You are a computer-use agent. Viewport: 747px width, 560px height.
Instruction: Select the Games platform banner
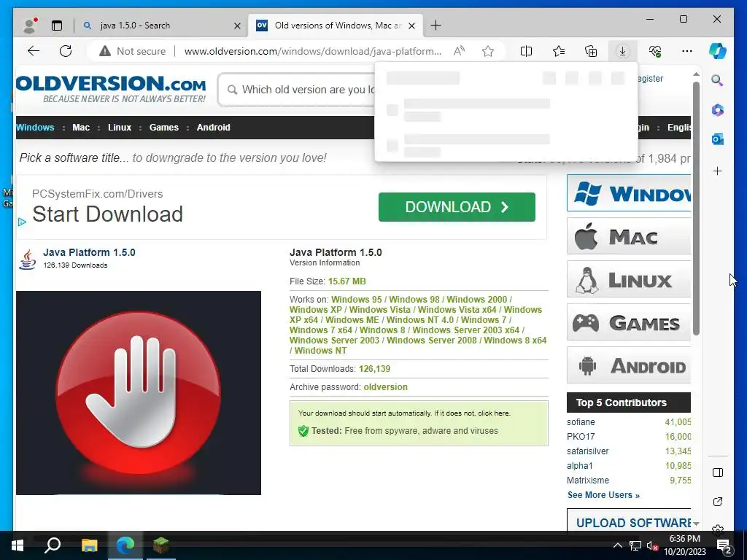(x=629, y=322)
